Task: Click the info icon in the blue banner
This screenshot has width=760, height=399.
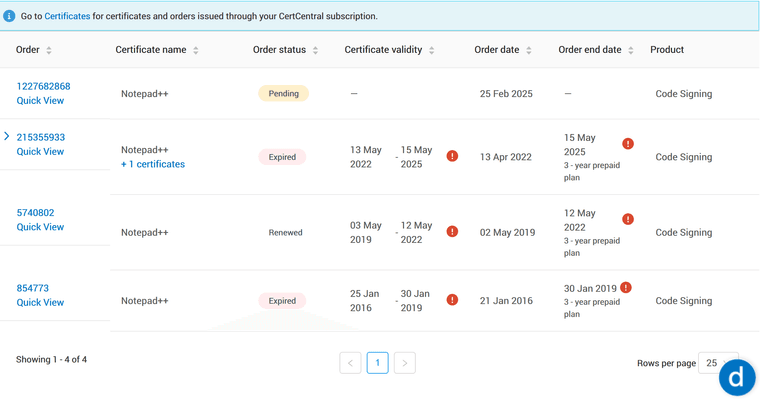Action: (9, 16)
